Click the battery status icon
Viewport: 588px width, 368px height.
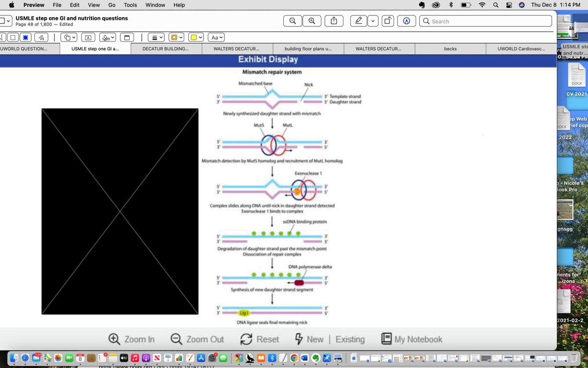466,5
